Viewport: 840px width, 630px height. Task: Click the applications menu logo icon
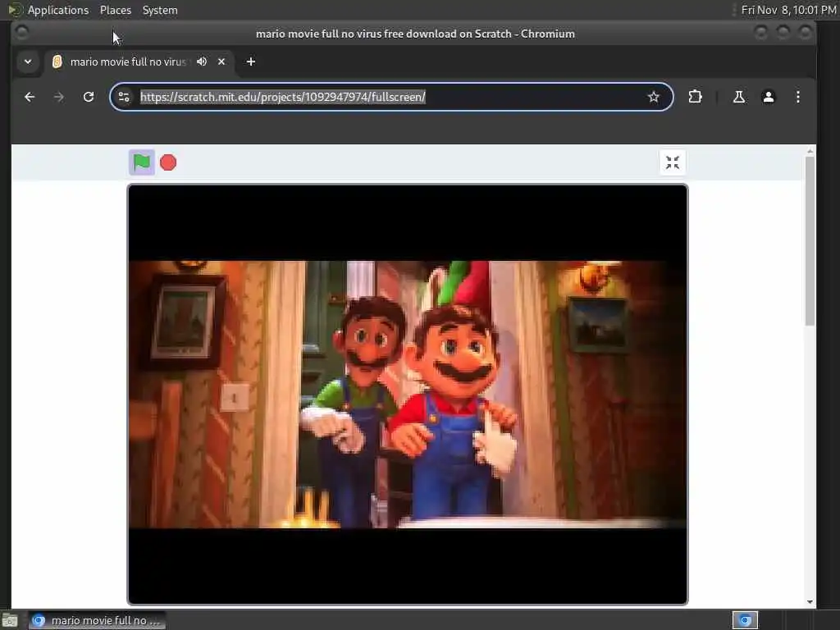point(14,10)
